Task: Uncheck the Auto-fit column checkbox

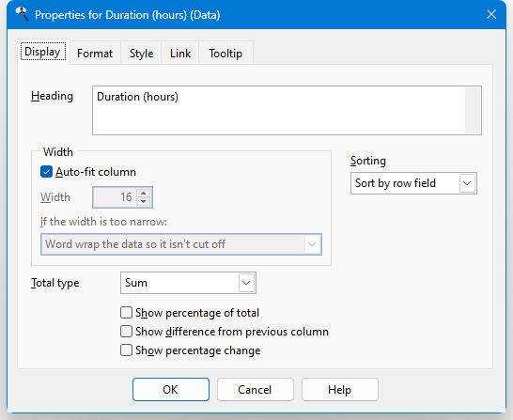Action: pos(46,172)
